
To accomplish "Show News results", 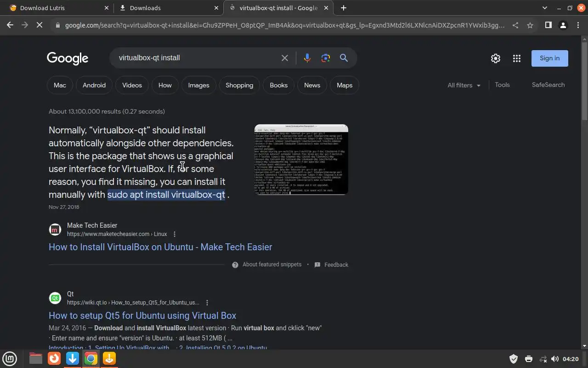I will tap(312, 85).
